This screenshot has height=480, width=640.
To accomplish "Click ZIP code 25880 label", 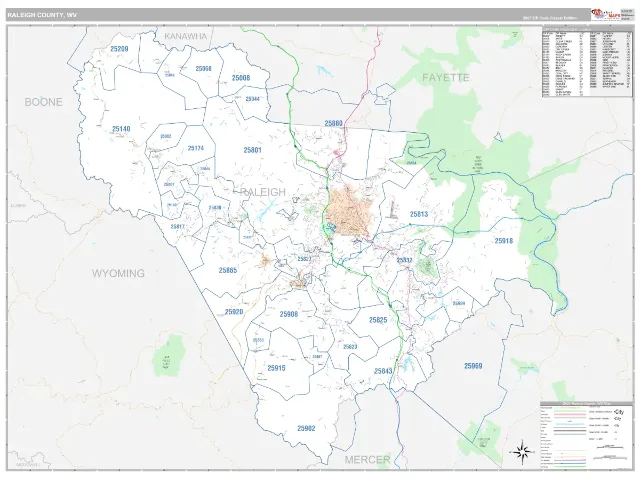I will [333, 123].
